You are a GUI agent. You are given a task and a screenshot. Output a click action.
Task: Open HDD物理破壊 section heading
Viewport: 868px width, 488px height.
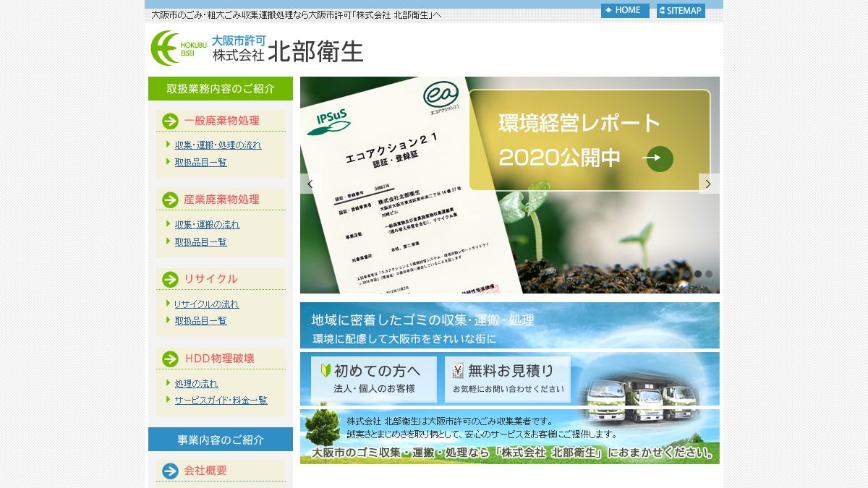[220, 359]
